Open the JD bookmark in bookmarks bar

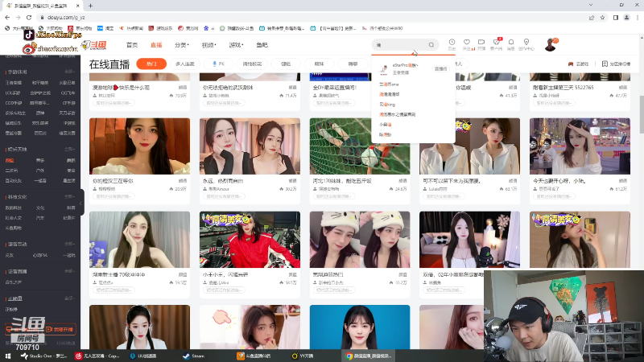point(80,28)
